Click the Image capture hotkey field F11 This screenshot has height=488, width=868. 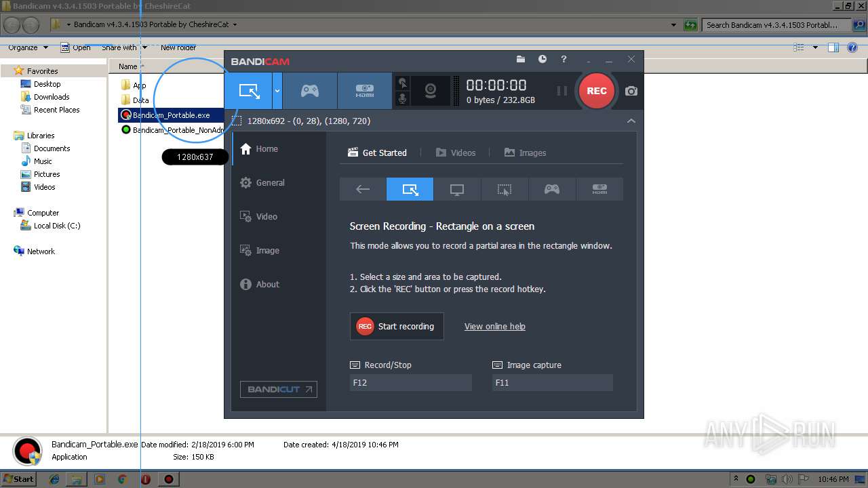click(553, 383)
